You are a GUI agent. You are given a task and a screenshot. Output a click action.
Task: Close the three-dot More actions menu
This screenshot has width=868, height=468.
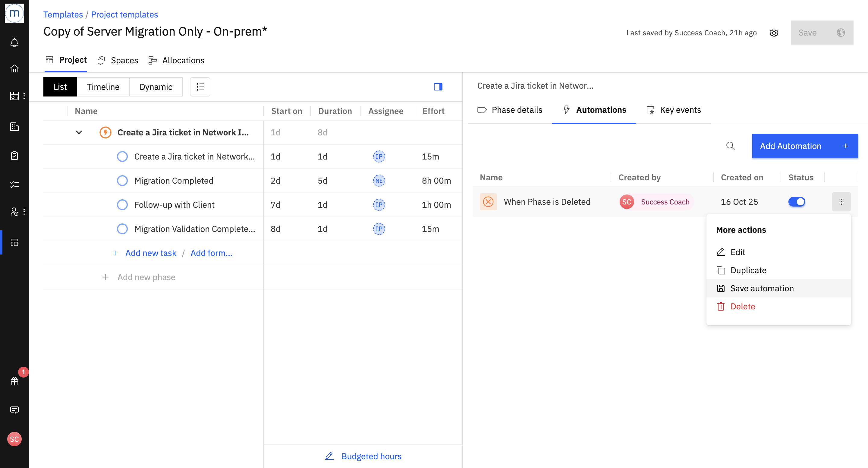tap(841, 202)
